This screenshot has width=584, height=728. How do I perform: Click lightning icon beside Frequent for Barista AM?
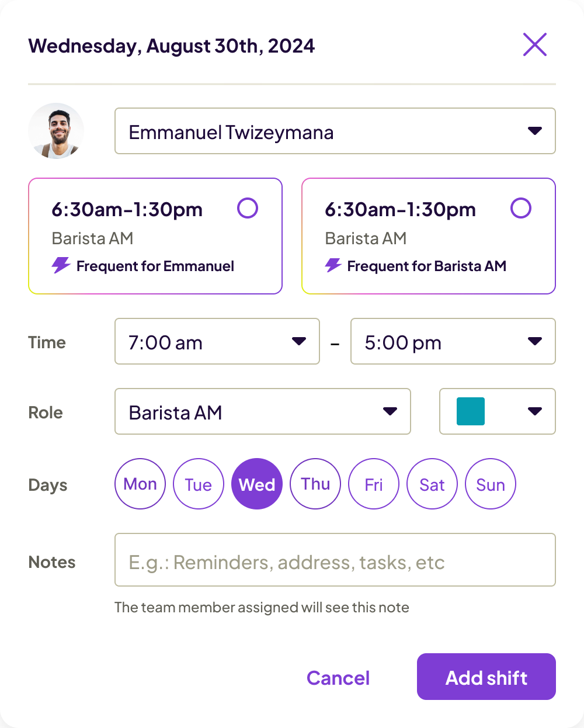coord(333,265)
